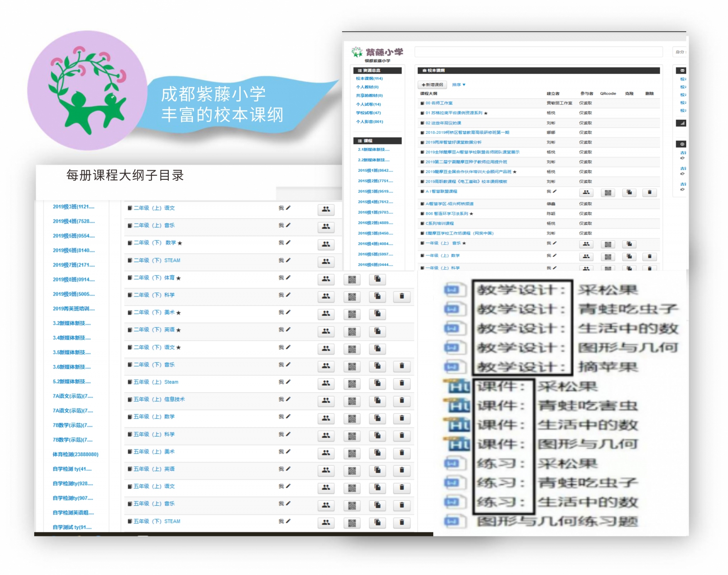This screenshot has width=728, height=575.
Task: Open the 排序 sort dropdown
Action: 459,85
